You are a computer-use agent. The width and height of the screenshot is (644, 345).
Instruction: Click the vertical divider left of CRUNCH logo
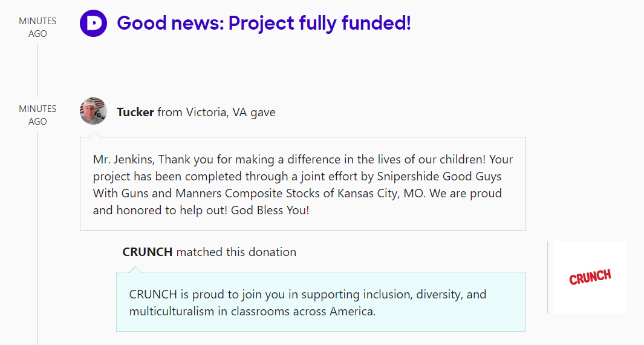[x=548, y=277]
